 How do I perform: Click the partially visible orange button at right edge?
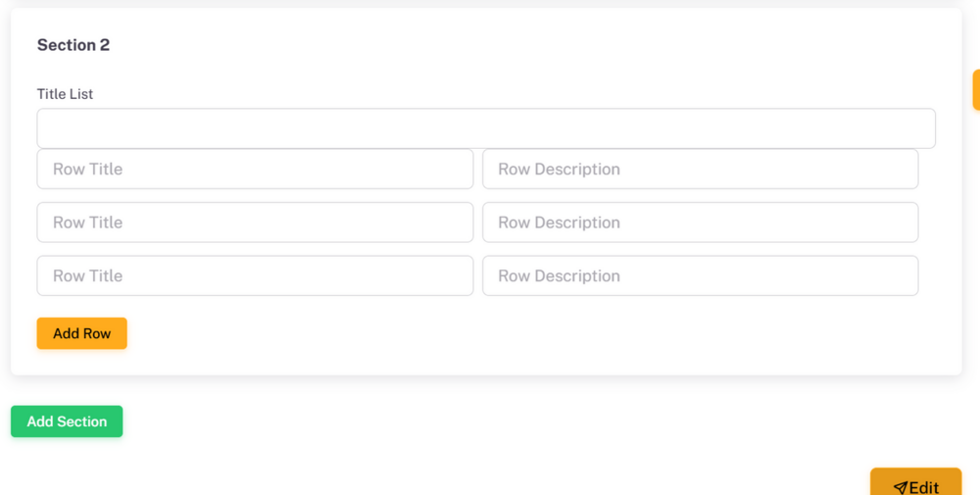(x=976, y=90)
